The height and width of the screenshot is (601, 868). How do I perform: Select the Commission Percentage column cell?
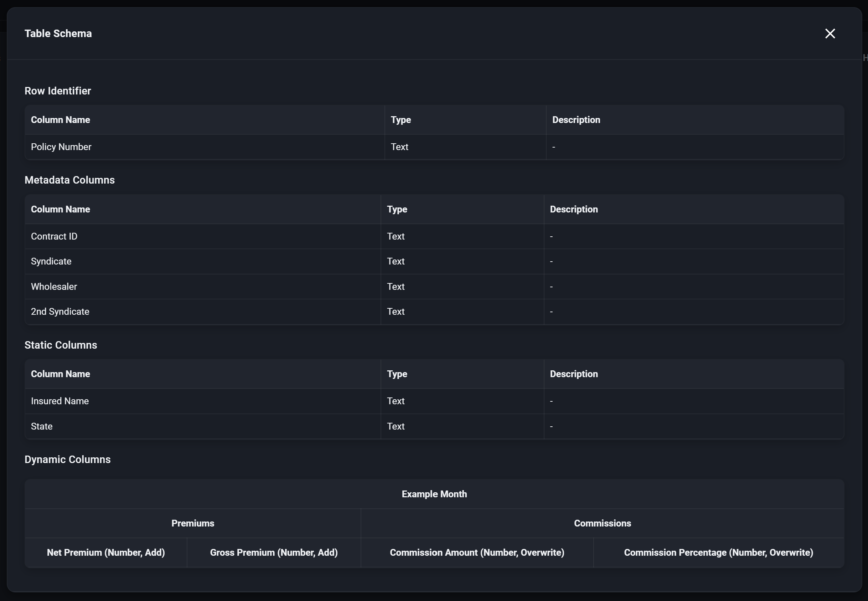(x=718, y=553)
